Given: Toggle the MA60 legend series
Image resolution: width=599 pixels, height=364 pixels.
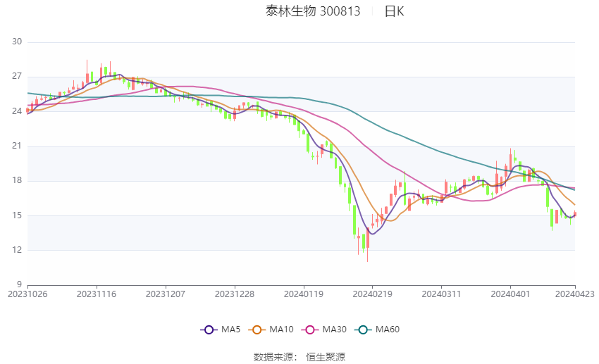Looking at the screenshot, I should pyautogui.click(x=387, y=329).
